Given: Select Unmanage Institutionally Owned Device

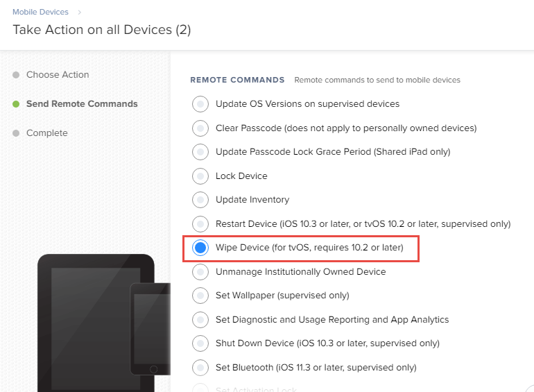Looking at the screenshot, I should [200, 272].
